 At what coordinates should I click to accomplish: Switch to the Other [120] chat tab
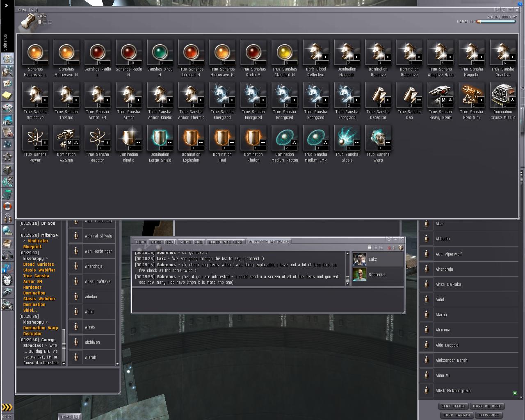click(162, 242)
